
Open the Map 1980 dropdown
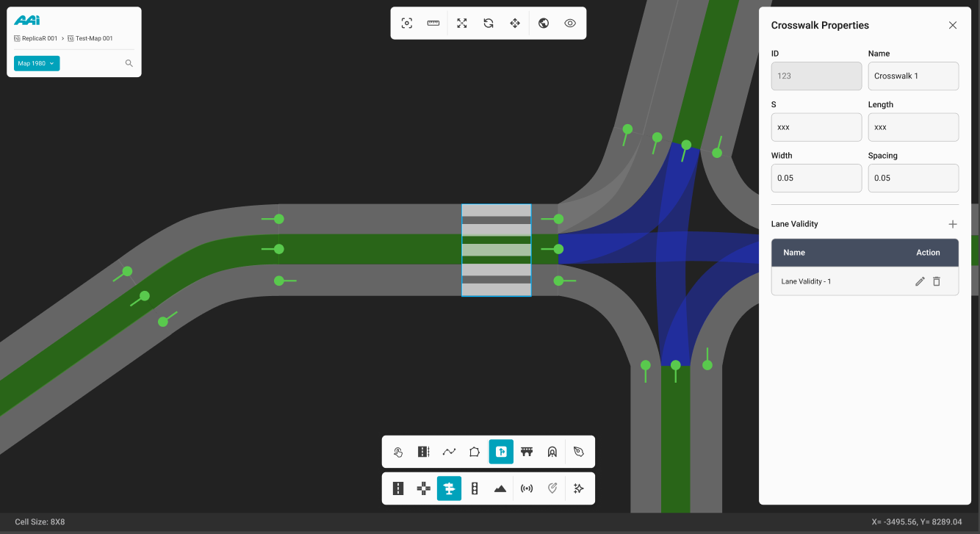[37, 63]
